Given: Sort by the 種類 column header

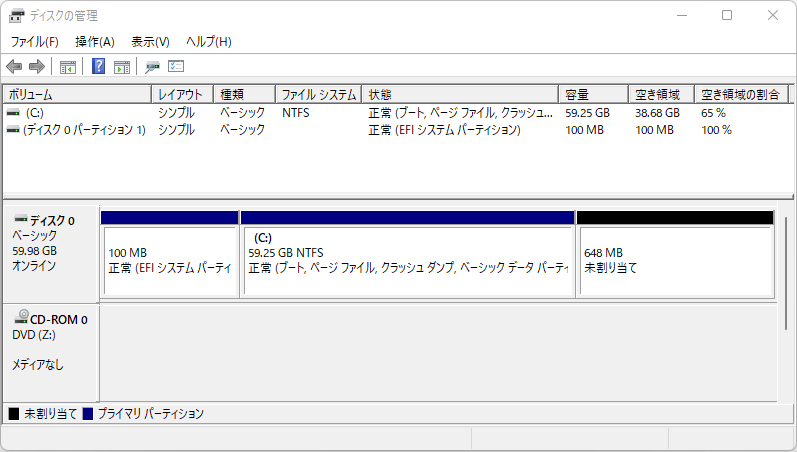Looking at the screenshot, I should click(x=244, y=95).
